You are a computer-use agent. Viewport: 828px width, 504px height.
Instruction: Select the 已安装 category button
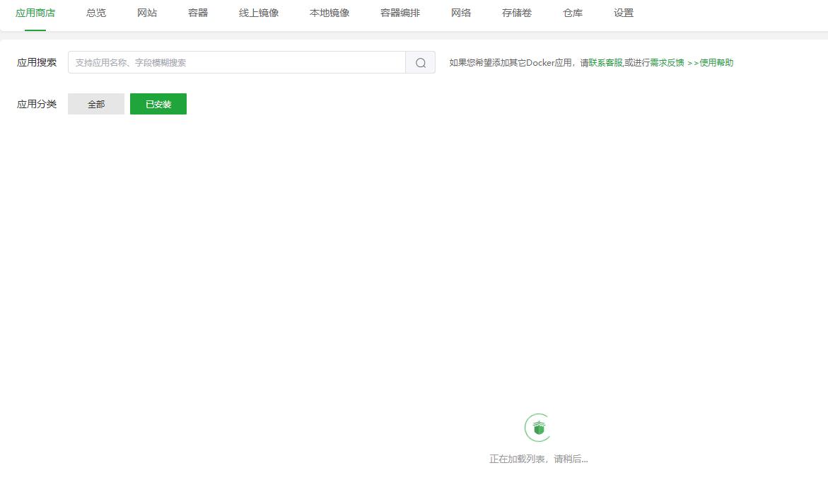tap(158, 104)
